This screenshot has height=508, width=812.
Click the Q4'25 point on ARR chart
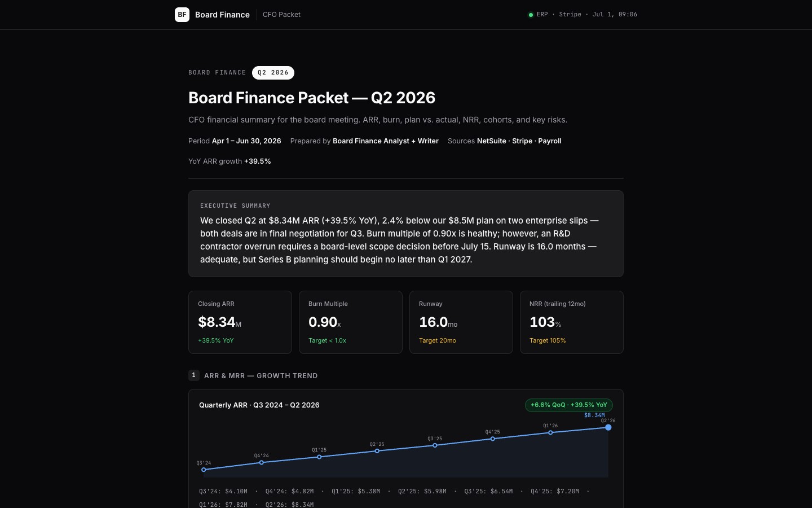pos(493,439)
